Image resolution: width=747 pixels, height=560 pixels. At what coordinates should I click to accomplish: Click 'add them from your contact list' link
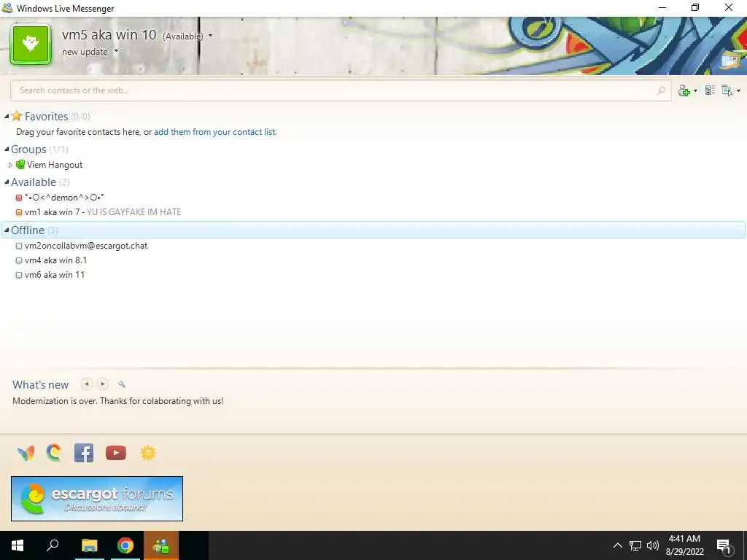coord(215,132)
